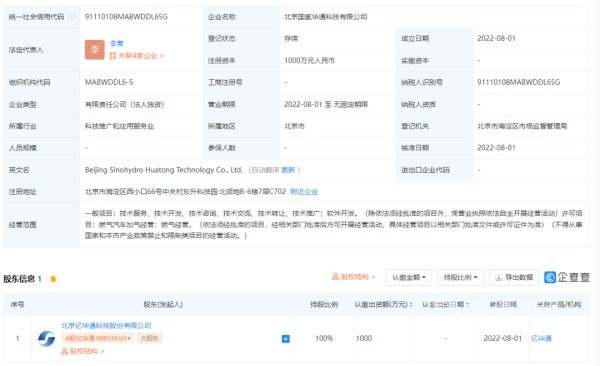Select the registered address text
The height and width of the screenshot is (366, 600).
click(x=185, y=191)
